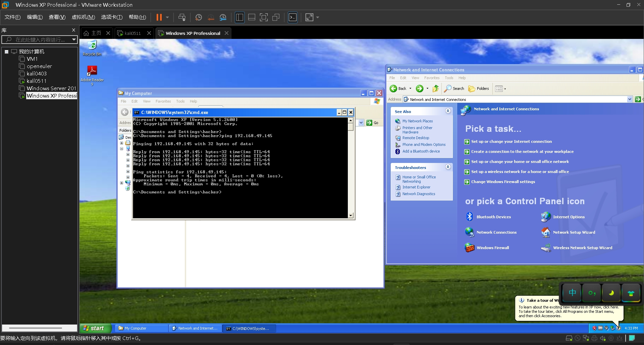Image resolution: width=644 pixels, height=345 pixels.
Task: Open the 选项卡(T) menu
Action: (x=112, y=17)
